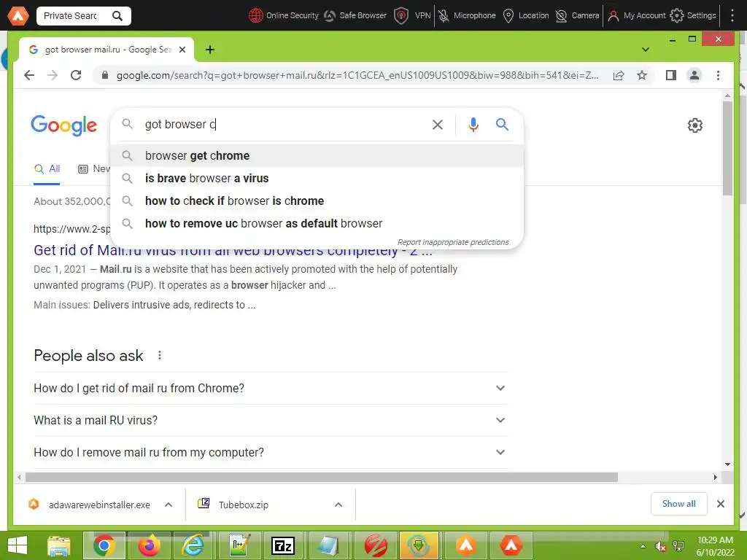Click Show all downloads
The width and height of the screenshot is (747, 560).
pyautogui.click(x=678, y=504)
